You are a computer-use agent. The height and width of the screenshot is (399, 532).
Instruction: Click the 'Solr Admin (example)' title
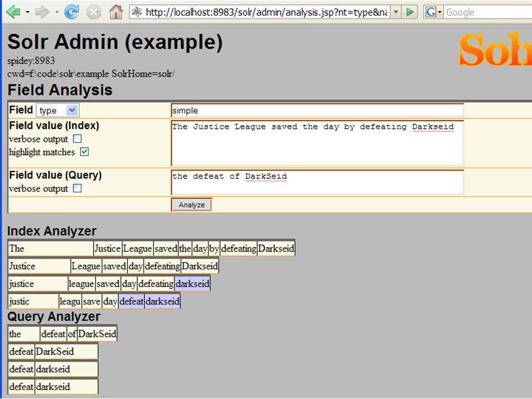pos(115,42)
